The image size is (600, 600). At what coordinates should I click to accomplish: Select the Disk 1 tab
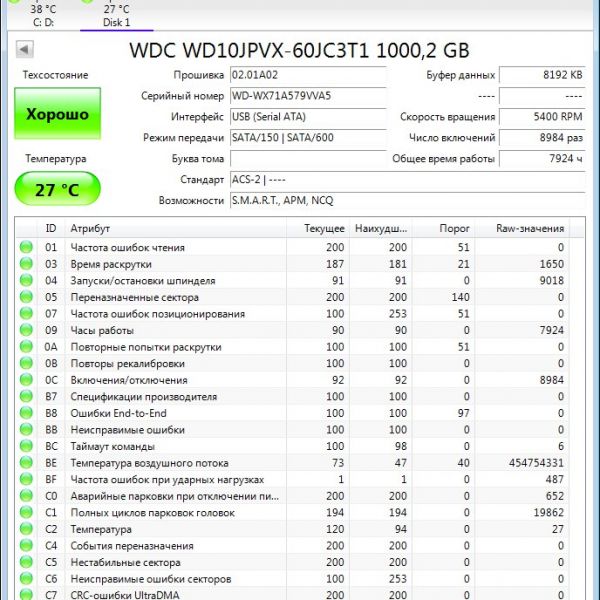116,15
